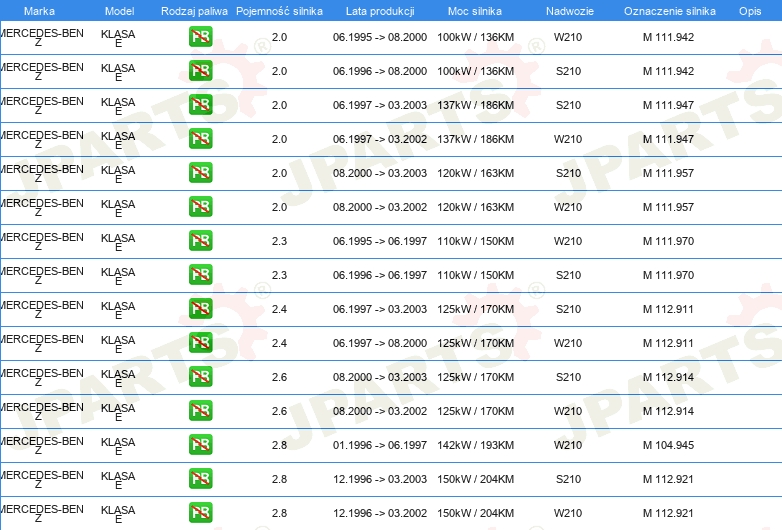Click W210 body cell in the M 104.945 row

pos(568,445)
